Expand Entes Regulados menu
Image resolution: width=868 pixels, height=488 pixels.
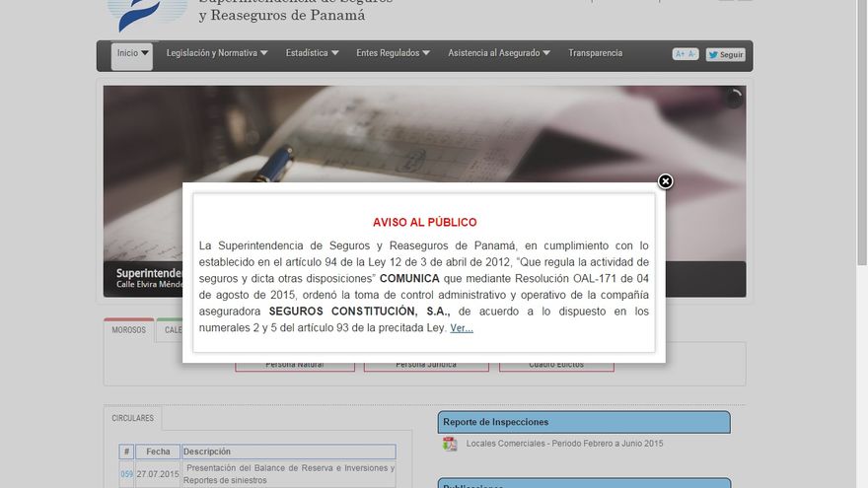(x=393, y=53)
